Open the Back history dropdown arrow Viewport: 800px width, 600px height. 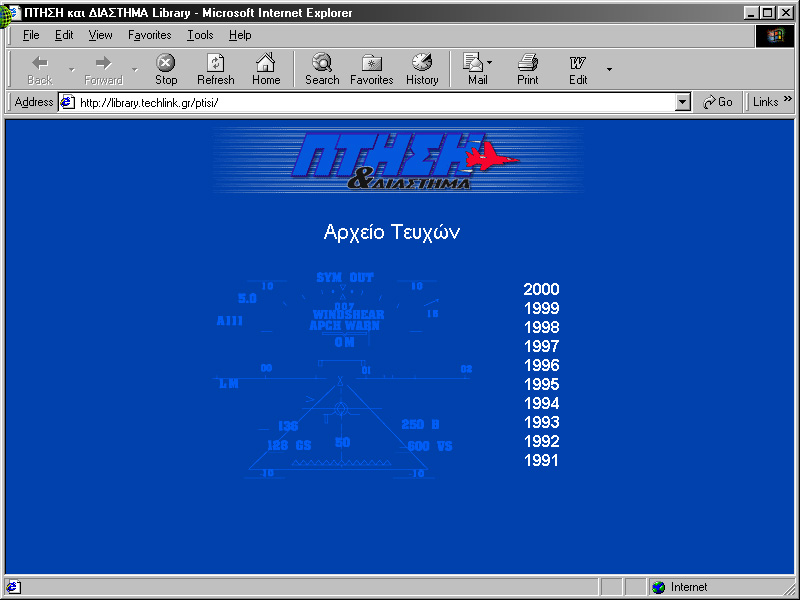(x=72, y=69)
